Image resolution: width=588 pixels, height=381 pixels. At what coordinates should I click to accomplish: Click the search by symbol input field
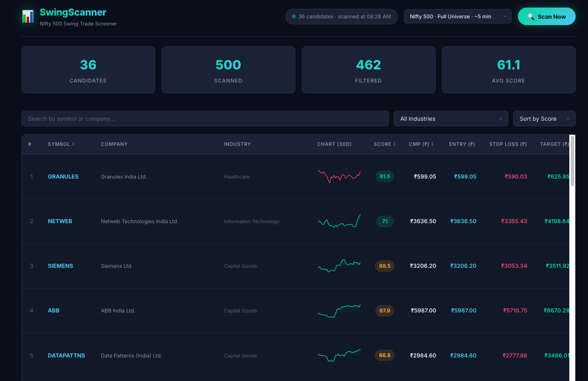click(205, 118)
